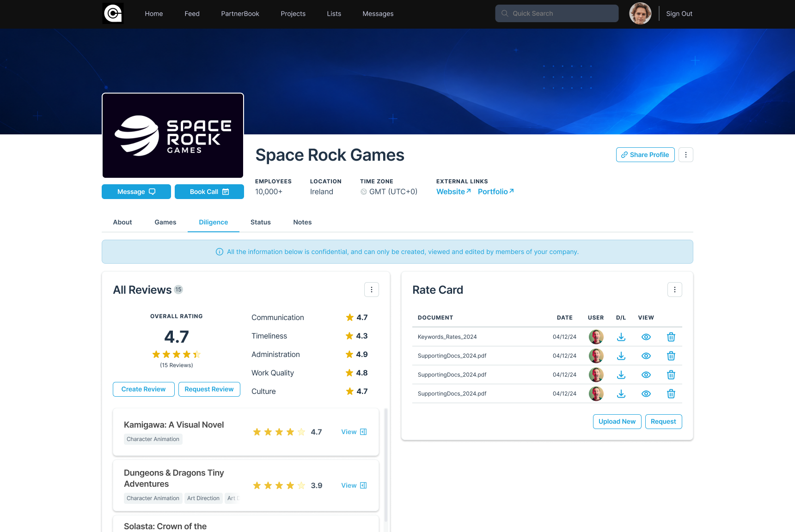This screenshot has height=532, width=795.
Task: Delete the Keywords_Rates_2024 document
Action: point(671,337)
